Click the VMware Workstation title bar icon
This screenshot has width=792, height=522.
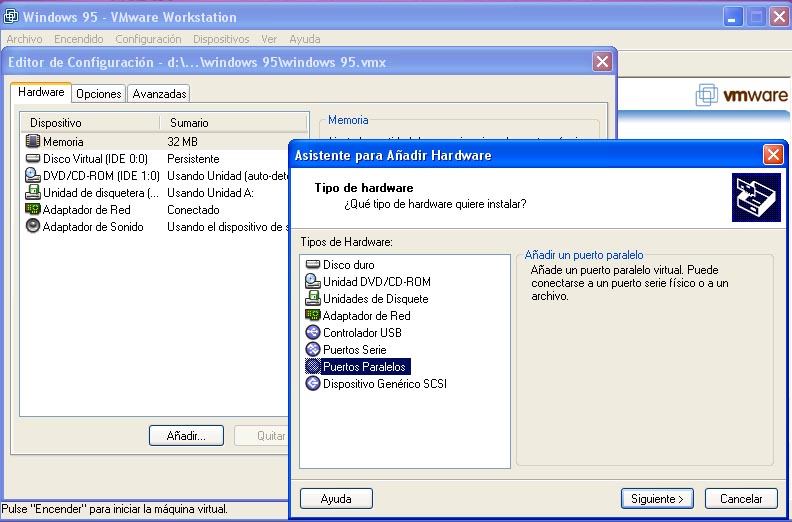coord(11,17)
